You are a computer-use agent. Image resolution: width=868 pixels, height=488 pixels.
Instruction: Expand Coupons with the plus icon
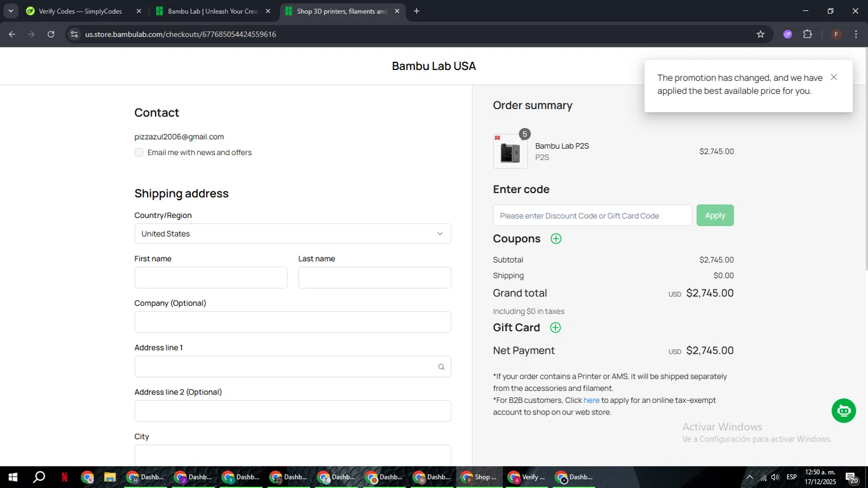[x=556, y=239]
